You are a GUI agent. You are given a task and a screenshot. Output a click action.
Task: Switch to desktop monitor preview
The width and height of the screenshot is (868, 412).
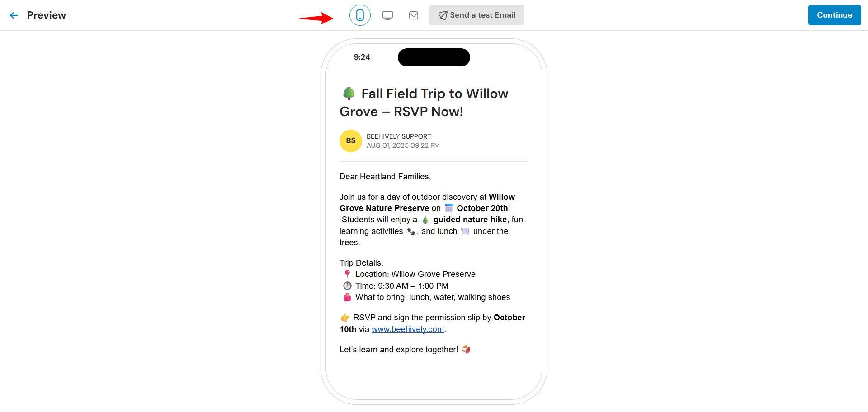[x=387, y=15]
